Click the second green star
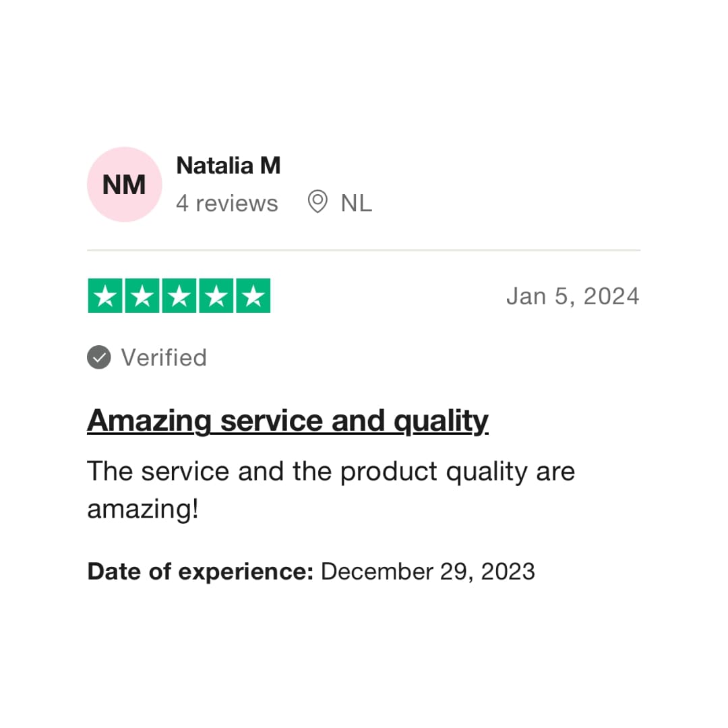 point(142,296)
